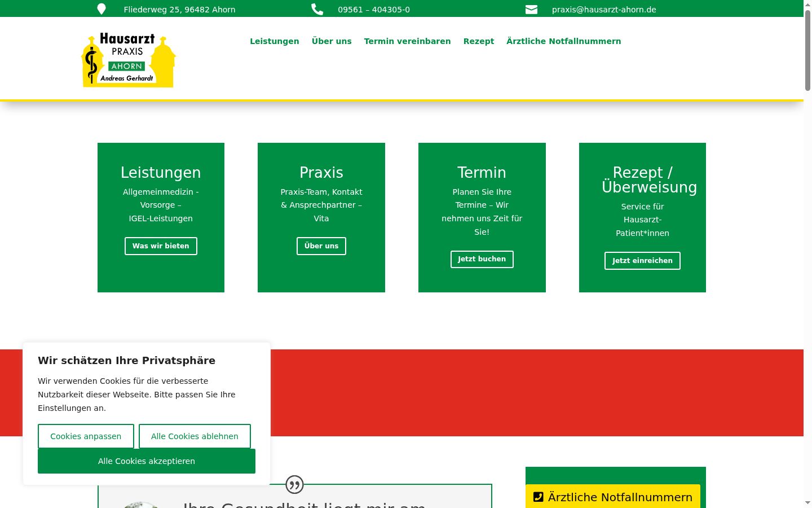The height and width of the screenshot is (508, 812).
Task: Go to Termin vereinbaren in navigation
Action: [407, 41]
